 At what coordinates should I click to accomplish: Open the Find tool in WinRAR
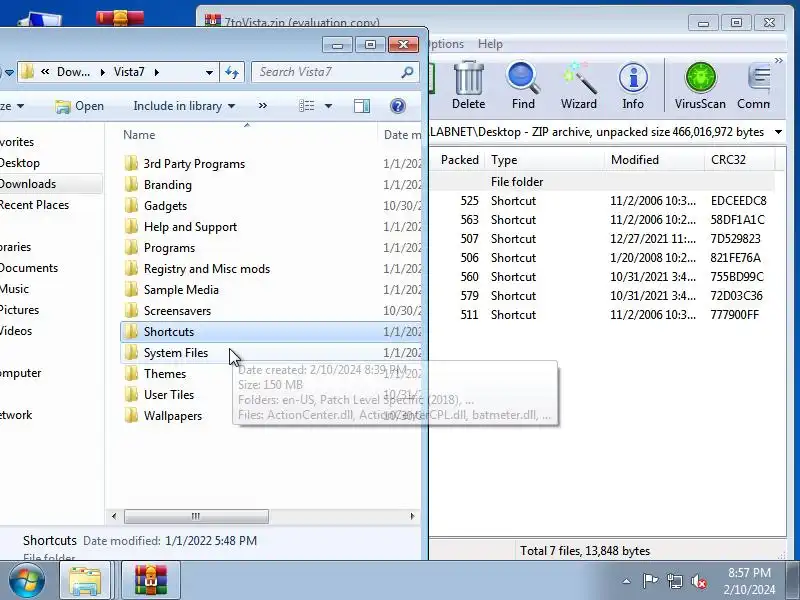pos(523,86)
